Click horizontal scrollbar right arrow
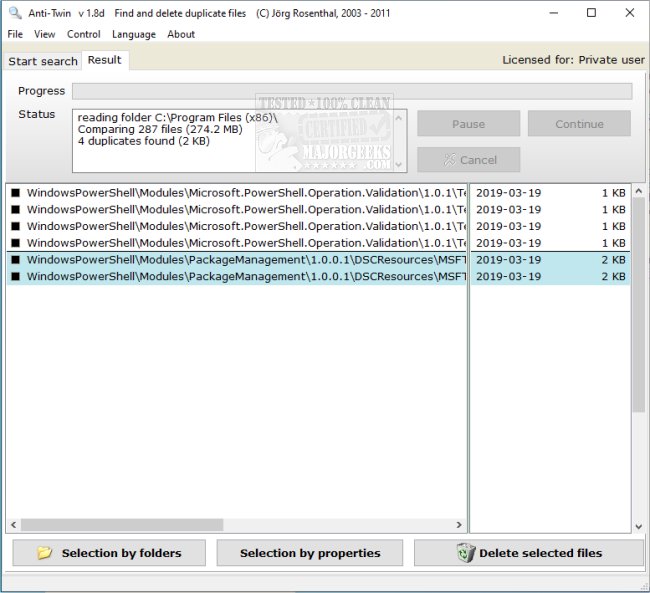 459,525
